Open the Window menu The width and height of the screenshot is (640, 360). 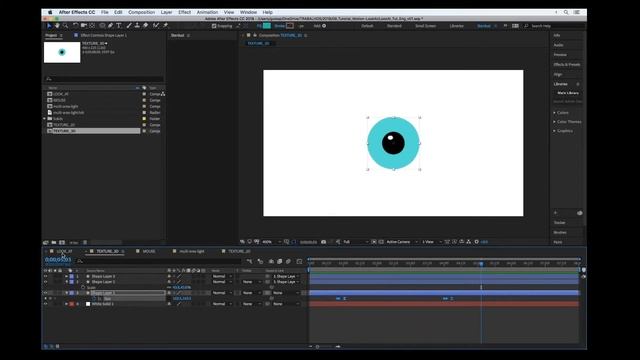pyautogui.click(x=248, y=12)
